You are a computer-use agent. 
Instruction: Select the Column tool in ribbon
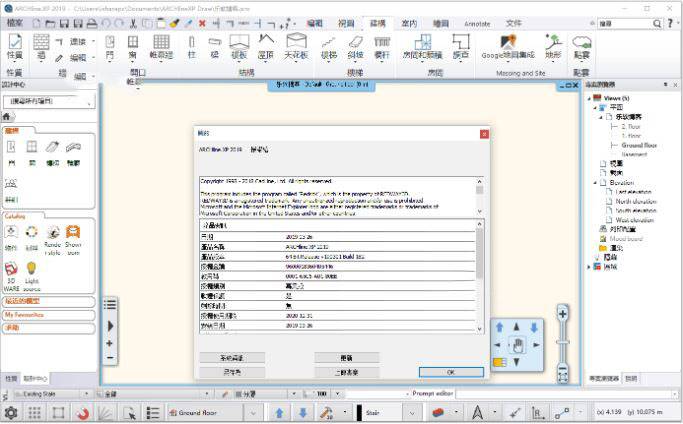click(x=192, y=47)
